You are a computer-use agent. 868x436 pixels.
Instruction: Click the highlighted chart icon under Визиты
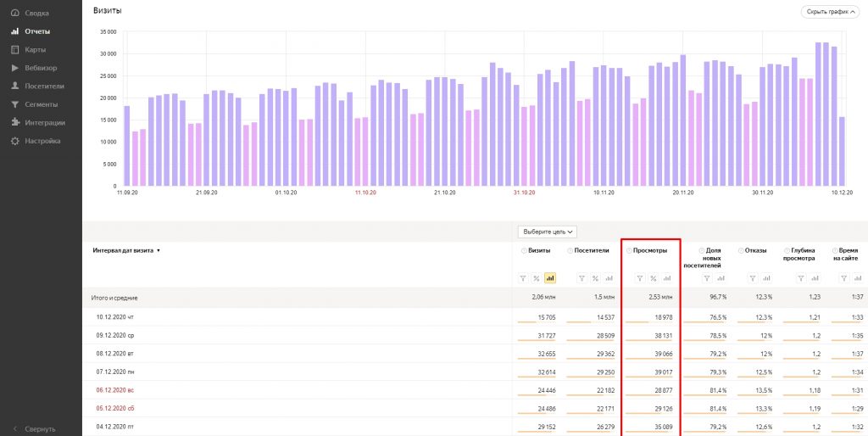point(550,278)
